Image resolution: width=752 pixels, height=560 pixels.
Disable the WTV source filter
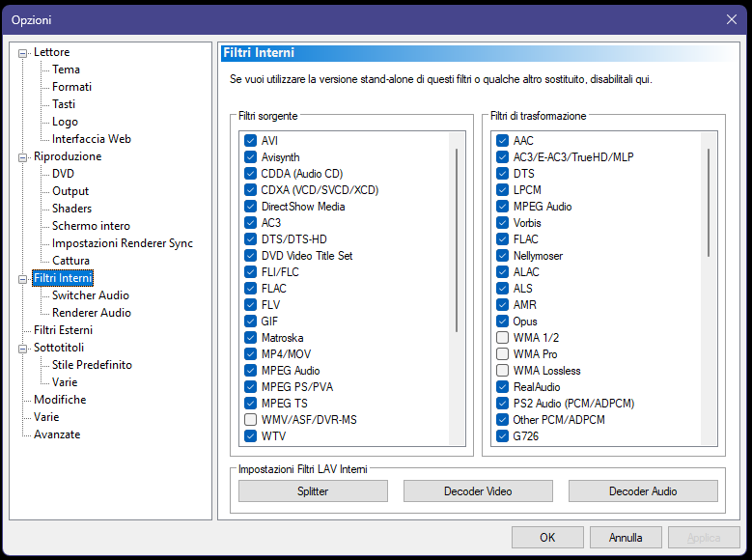coord(250,435)
